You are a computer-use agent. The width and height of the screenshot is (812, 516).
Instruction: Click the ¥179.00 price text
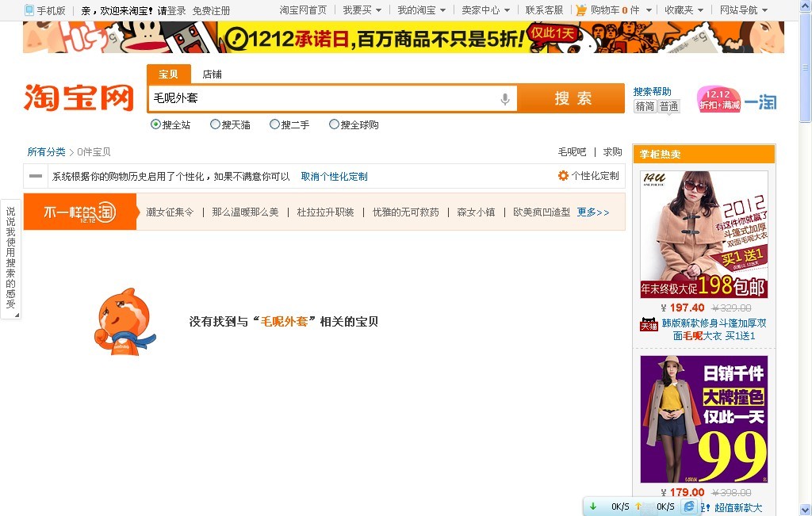(x=683, y=492)
